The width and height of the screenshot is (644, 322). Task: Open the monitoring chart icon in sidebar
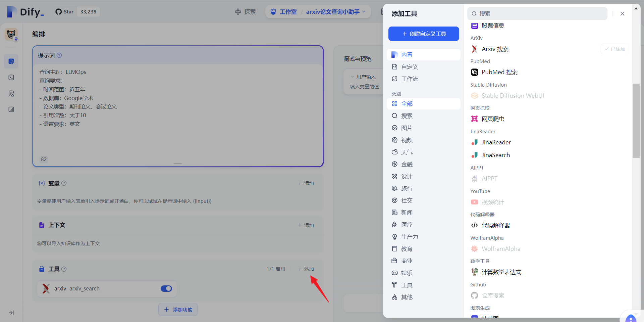coord(11,109)
